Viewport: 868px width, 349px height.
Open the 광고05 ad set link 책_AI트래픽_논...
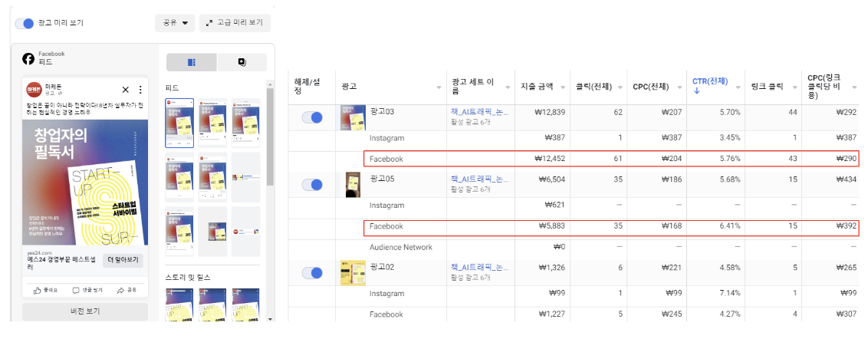click(479, 179)
